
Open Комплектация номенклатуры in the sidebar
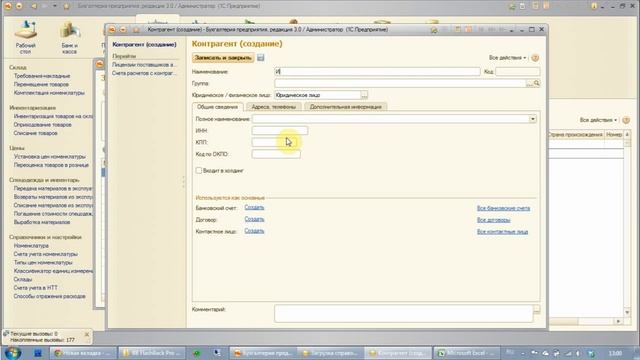coord(49,93)
